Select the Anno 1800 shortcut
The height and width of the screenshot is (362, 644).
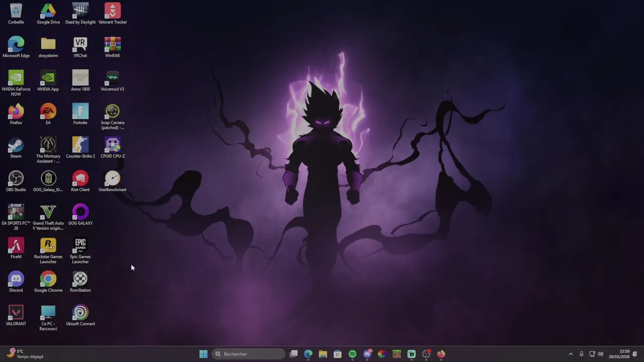(80, 80)
